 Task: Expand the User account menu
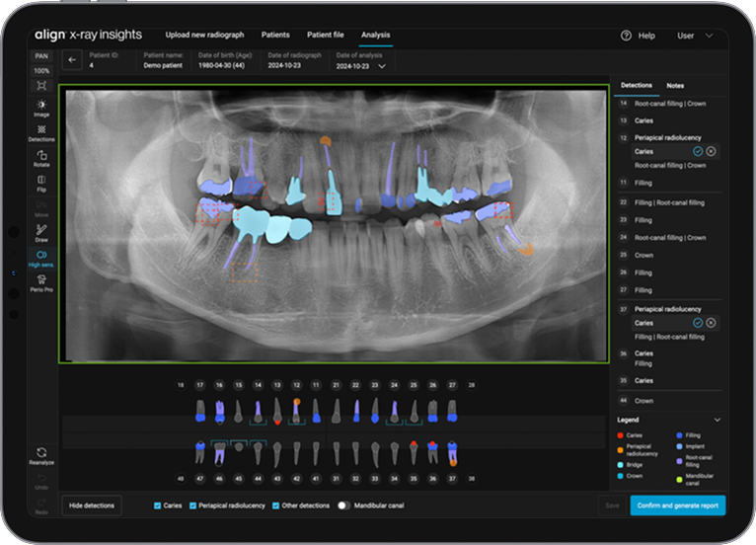(694, 36)
